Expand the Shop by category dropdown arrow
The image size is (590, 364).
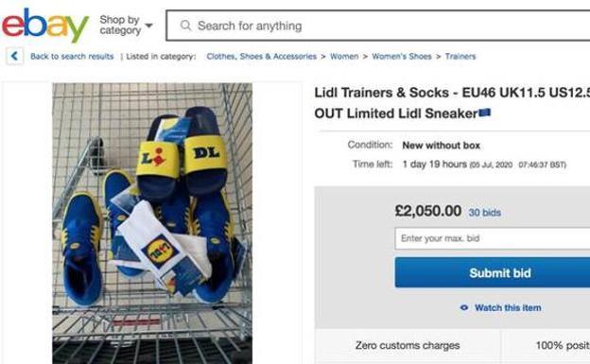pos(148,26)
